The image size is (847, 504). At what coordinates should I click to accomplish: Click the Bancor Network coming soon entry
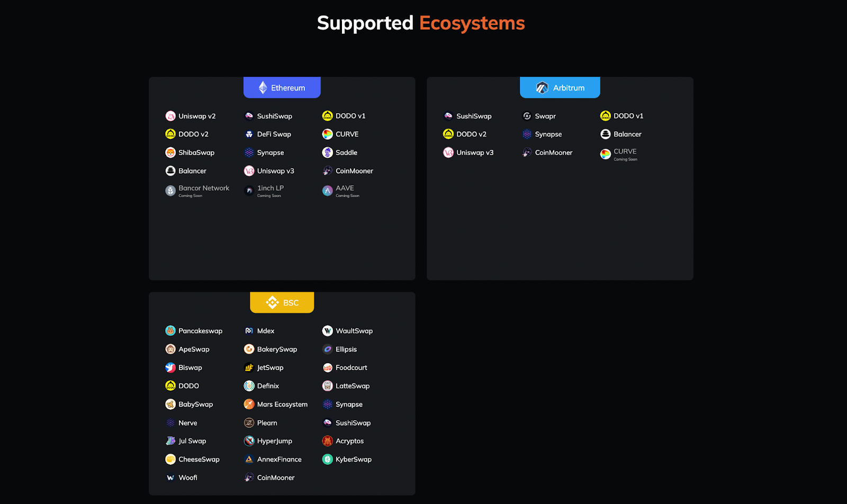(197, 191)
